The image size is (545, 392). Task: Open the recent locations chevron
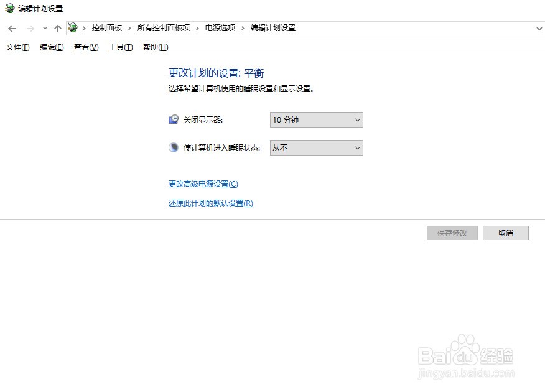coord(45,29)
